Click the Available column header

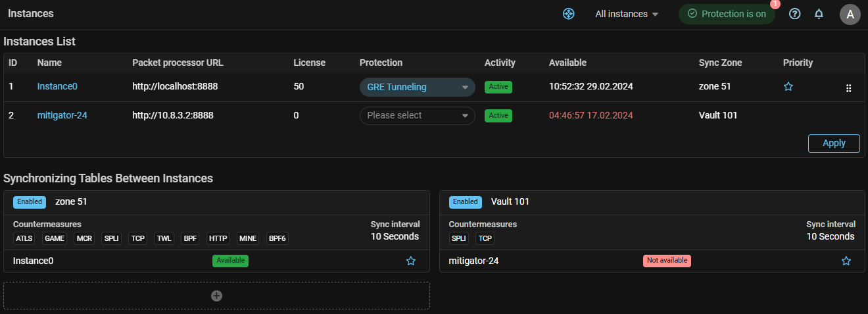[567, 63]
